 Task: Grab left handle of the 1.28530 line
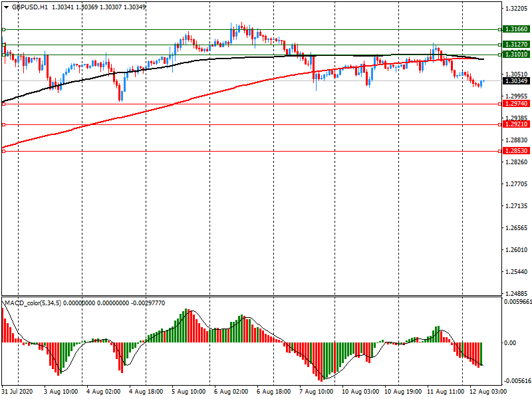point(3,152)
